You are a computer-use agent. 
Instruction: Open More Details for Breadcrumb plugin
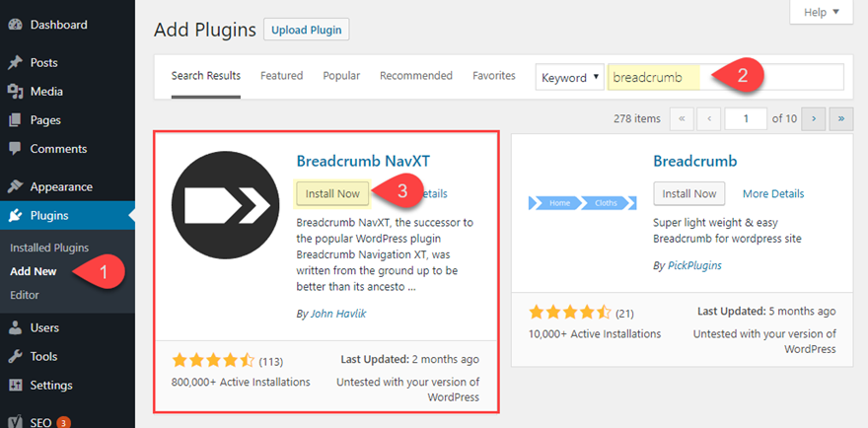(x=773, y=193)
